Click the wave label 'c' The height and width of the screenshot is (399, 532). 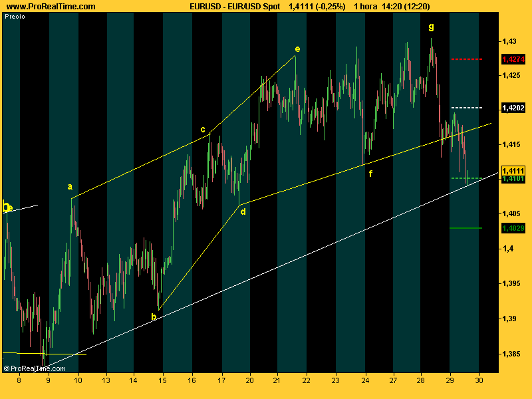[203, 129]
